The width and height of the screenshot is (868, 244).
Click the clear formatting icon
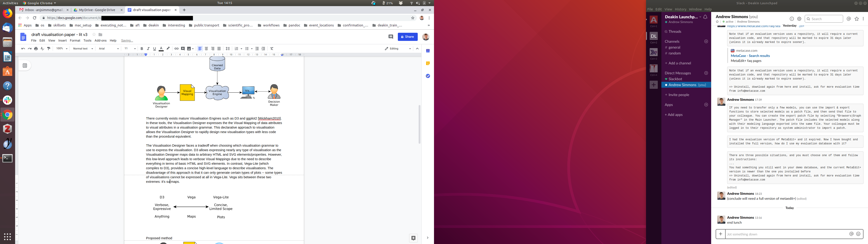click(272, 49)
